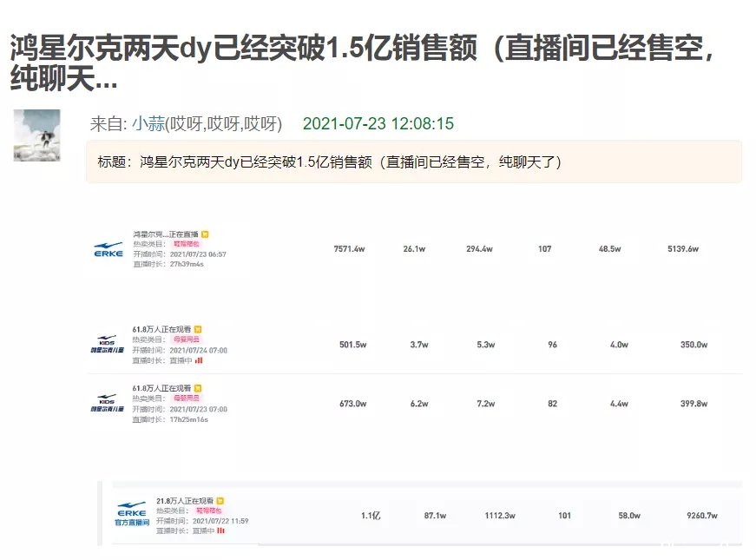
Task: Click value 501.5w
Action: [x=353, y=345]
